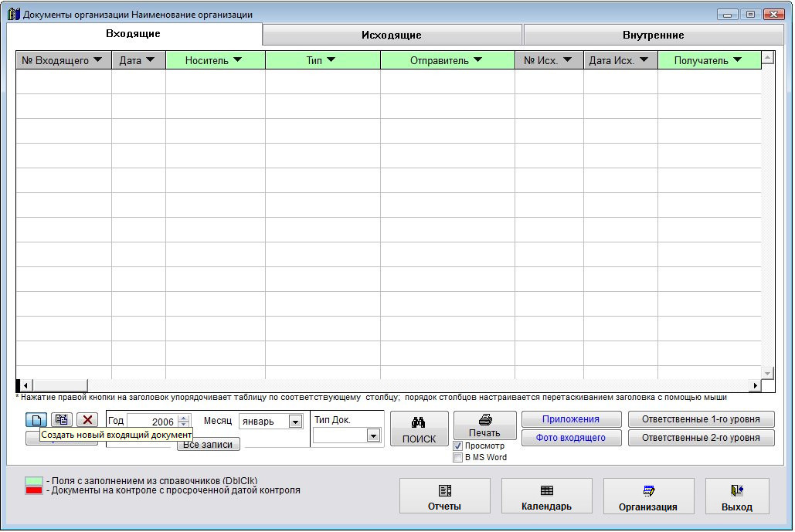This screenshot has height=532, width=795.
Task: Close the Документы организации window
Action: pyautogui.click(x=773, y=14)
